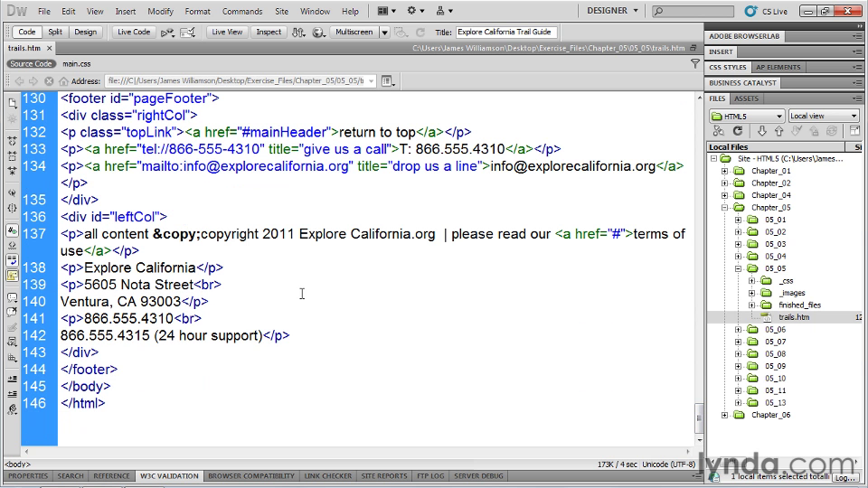This screenshot has width=868, height=488.
Task: Click the Home icon in the address bar
Action: click(63, 80)
